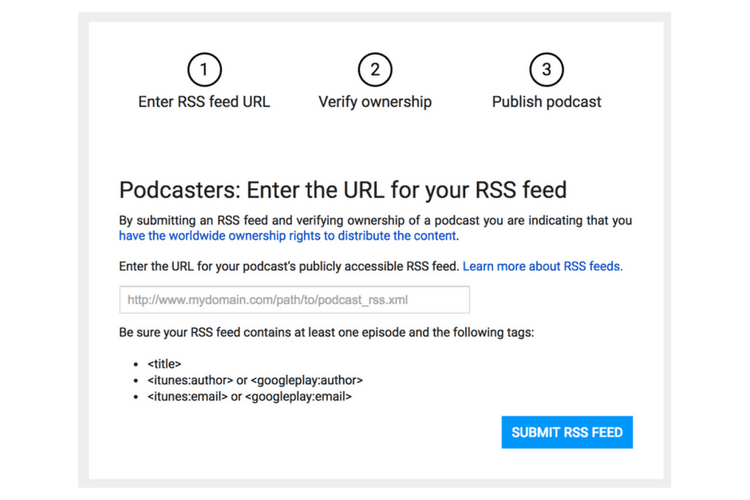Select the 'Publish podcast' step label
The image size is (750, 500).
[546, 102]
